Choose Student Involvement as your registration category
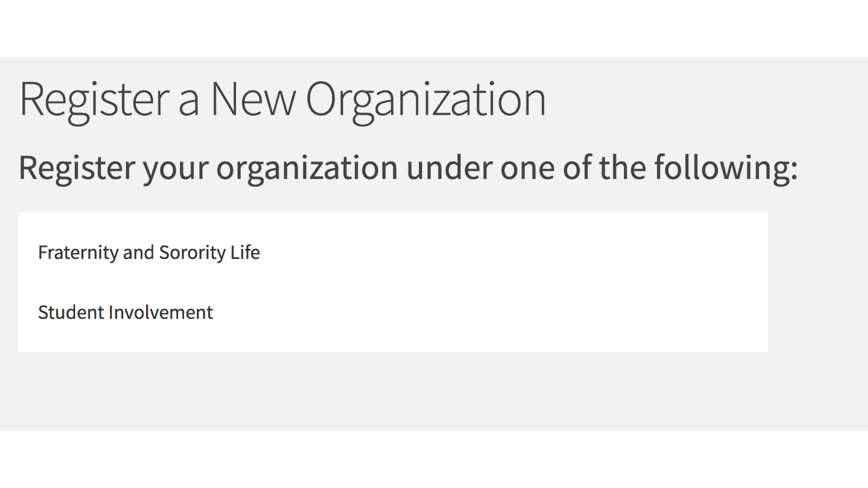The width and height of the screenshot is (868, 488). [126, 312]
